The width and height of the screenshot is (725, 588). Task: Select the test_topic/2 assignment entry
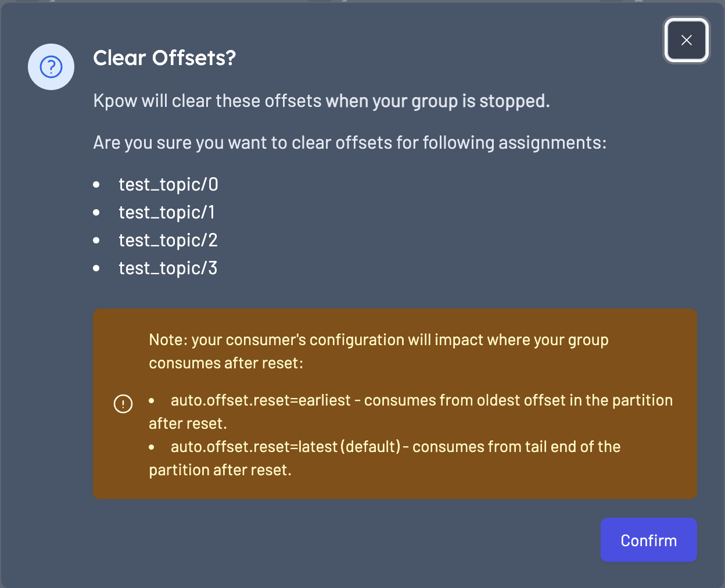click(168, 241)
